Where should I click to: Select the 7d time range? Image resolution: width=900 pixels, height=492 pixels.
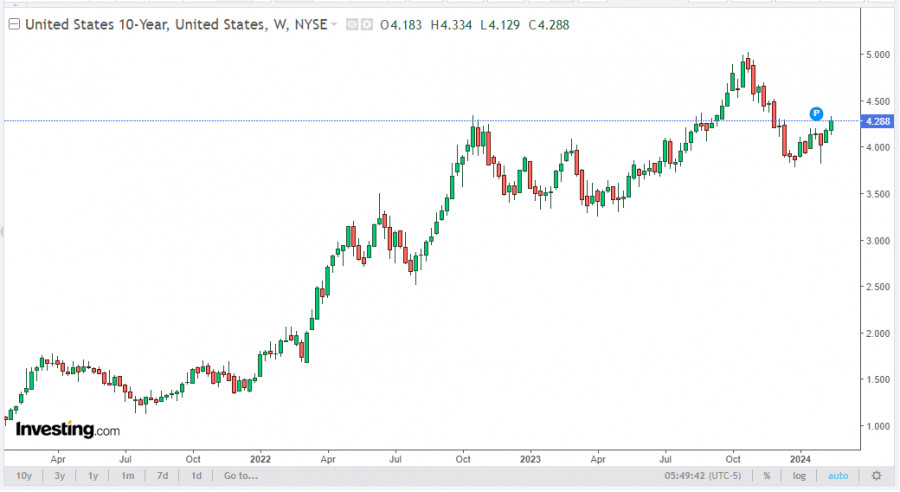point(162,476)
